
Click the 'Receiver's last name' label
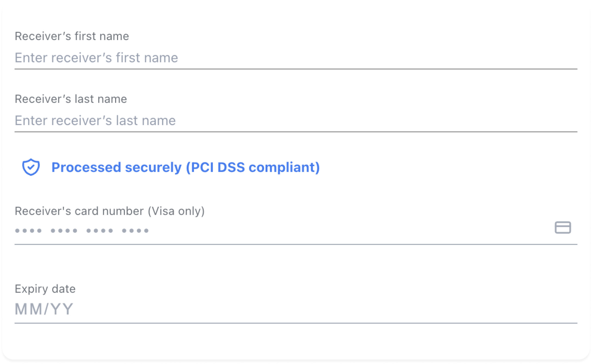(71, 99)
